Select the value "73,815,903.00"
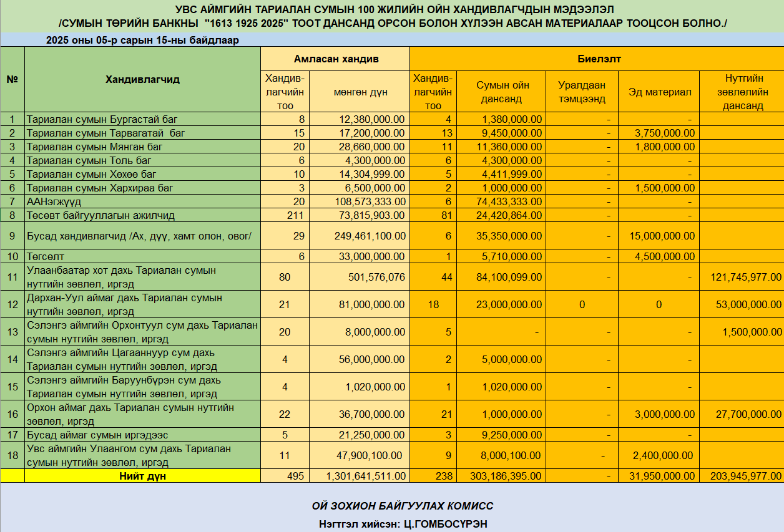The width and height of the screenshot is (784, 532). (x=373, y=215)
